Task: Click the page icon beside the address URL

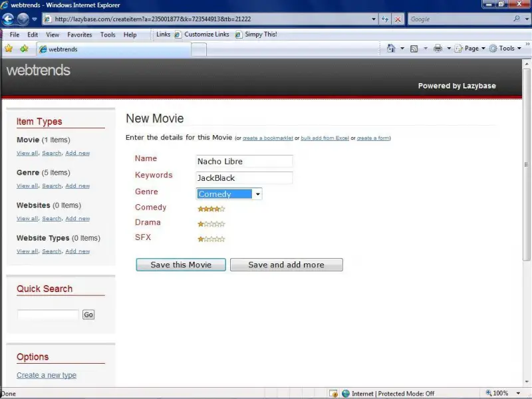Action: [48, 19]
